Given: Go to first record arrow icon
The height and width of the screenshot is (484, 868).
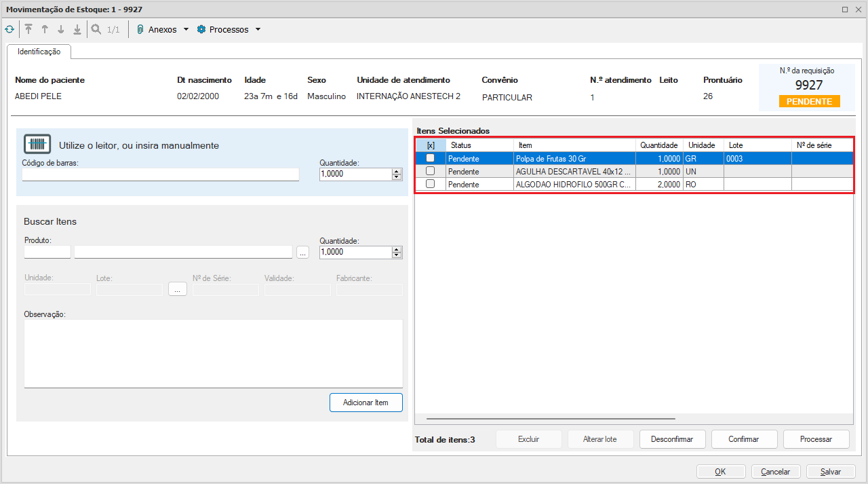Looking at the screenshot, I should 28,30.
